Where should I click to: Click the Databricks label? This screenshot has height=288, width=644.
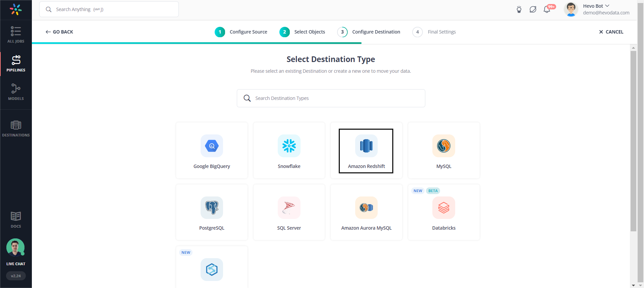click(x=444, y=228)
